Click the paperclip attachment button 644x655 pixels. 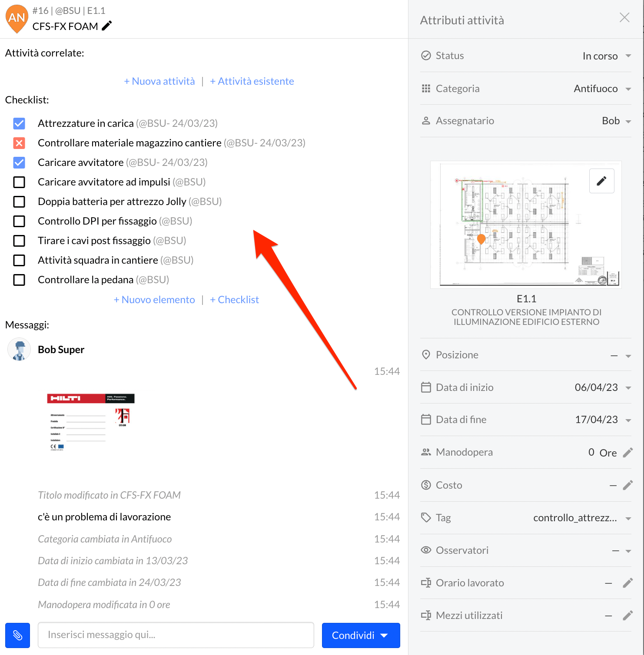(x=17, y=635)
